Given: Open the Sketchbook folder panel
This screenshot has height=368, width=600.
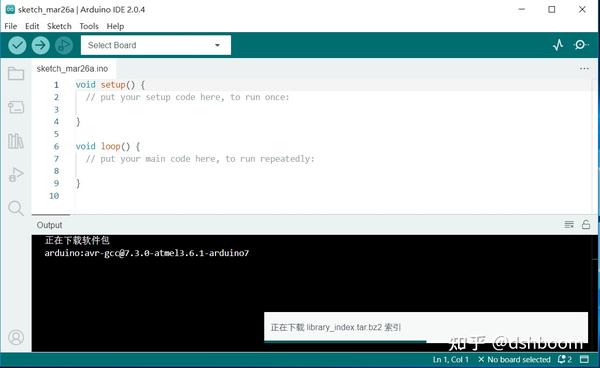Looking at the screenshot, I should pyautogui.click(x=16, y=73).
